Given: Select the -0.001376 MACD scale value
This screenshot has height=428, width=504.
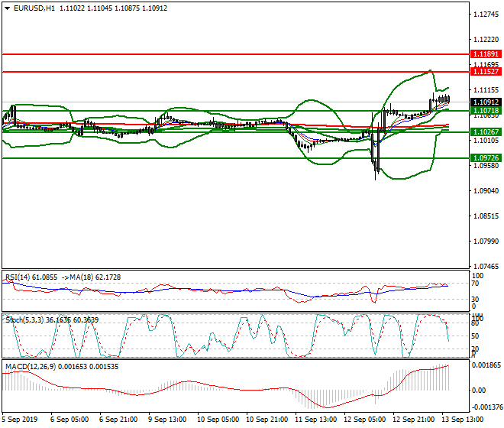Looking at the screenshot, I should tap(486, 407).
